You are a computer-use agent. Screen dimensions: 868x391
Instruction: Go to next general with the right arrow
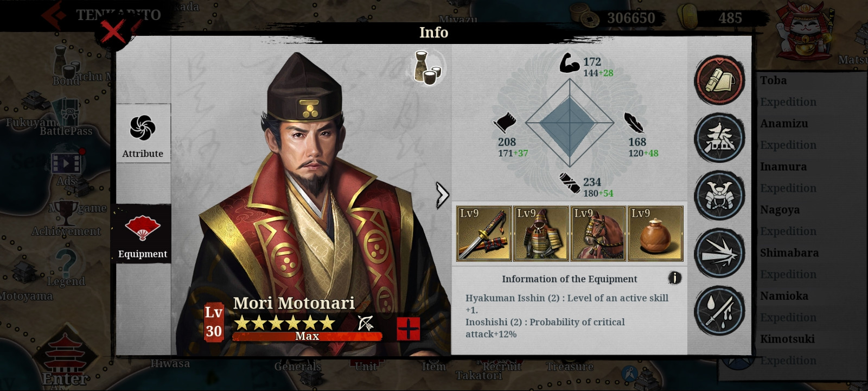442,195
